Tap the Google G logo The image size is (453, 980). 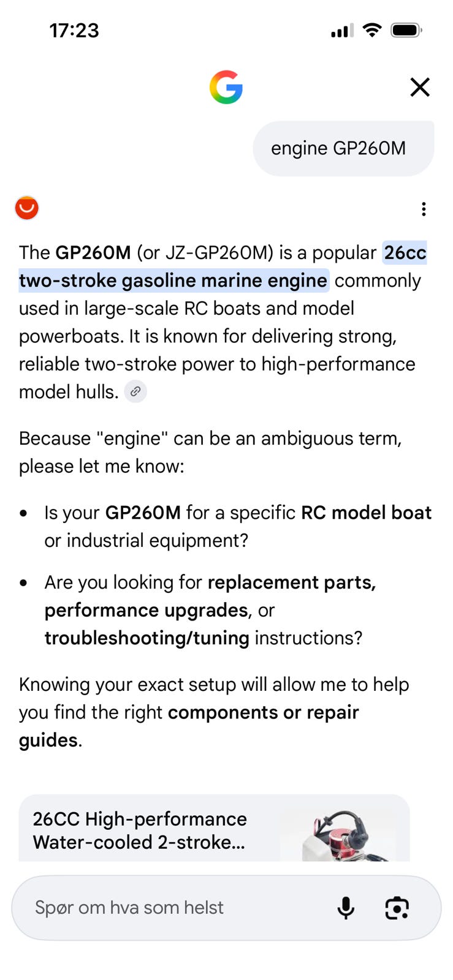(226, 87)
